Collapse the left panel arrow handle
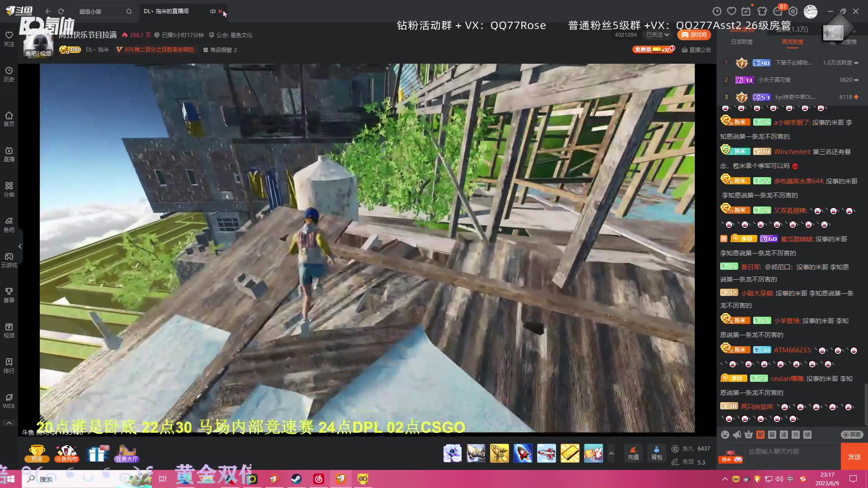 [20, 246]
